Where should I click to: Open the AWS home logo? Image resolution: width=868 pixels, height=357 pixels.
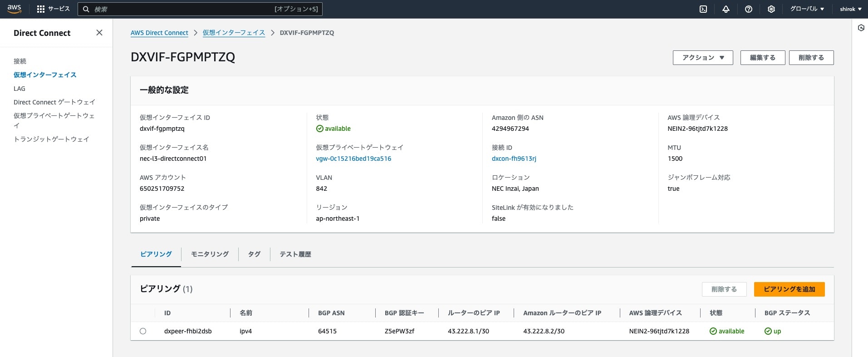[x=14, y=9]
